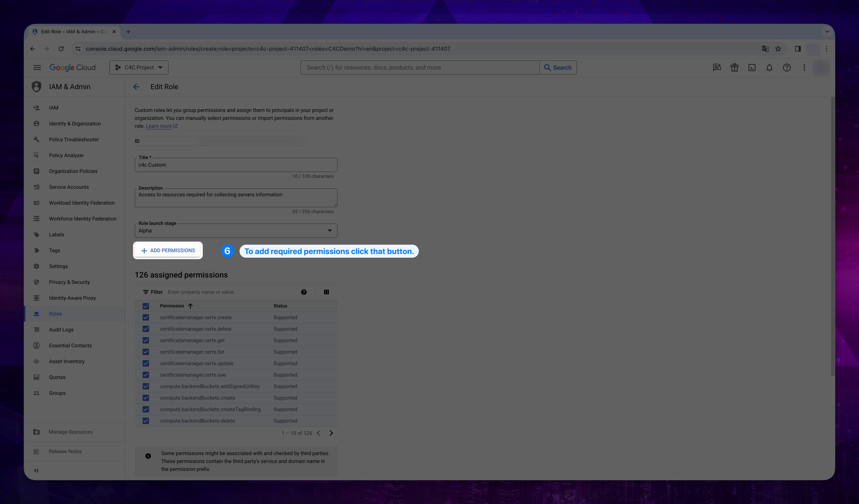The image size is (859, 504).
Task: View site information icon in address bar
Action: click(x=78, y=49)
